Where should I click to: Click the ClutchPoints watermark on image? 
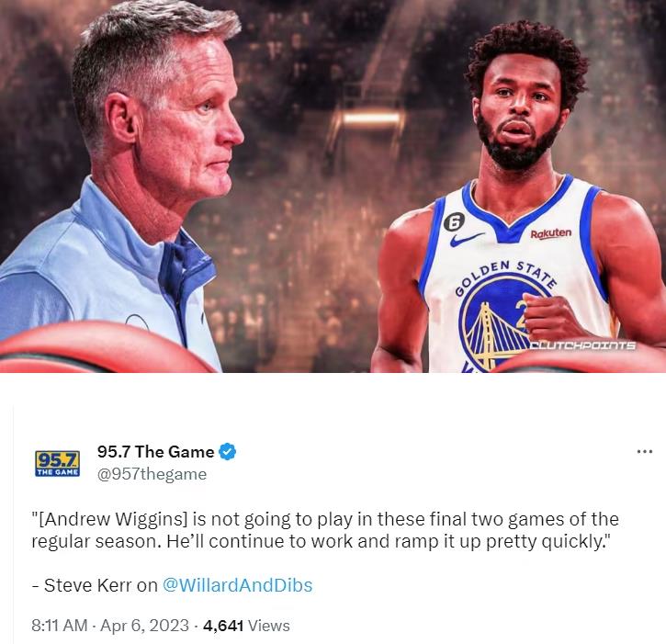[x=582, y=345]
